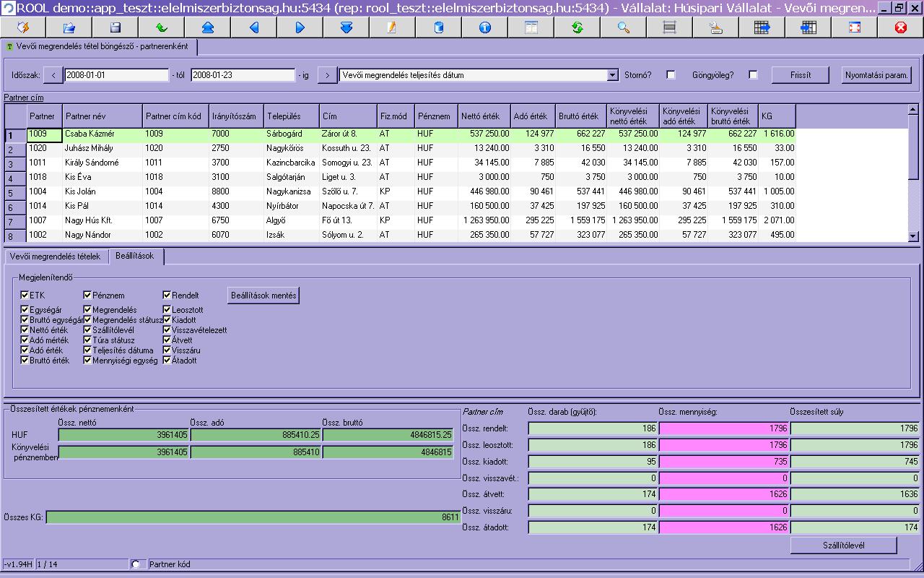Click the red close X toolbar icon
Viewport: 924px width, 578px height.
[x=900, y=27]
